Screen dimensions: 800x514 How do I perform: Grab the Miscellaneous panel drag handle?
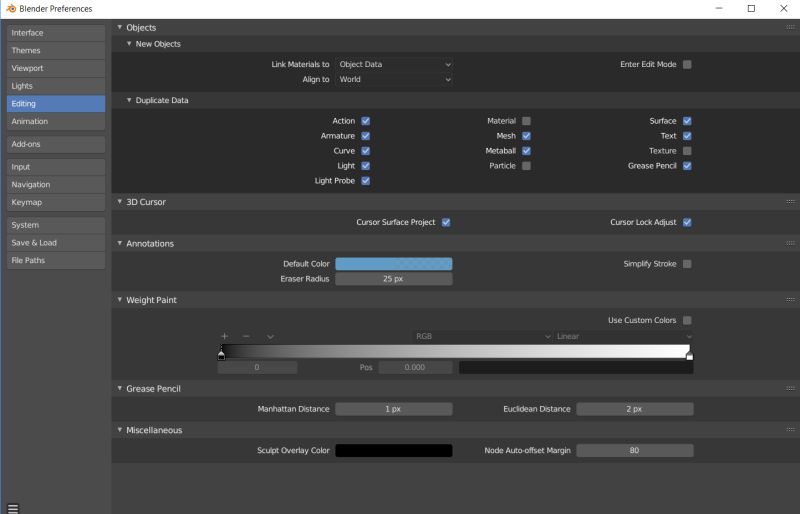tap(790, 430)
